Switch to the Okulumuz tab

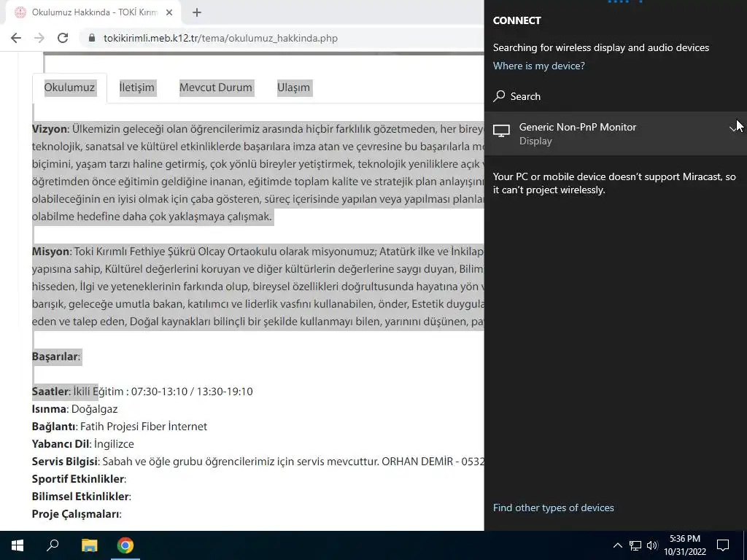[x=69, y=87]
